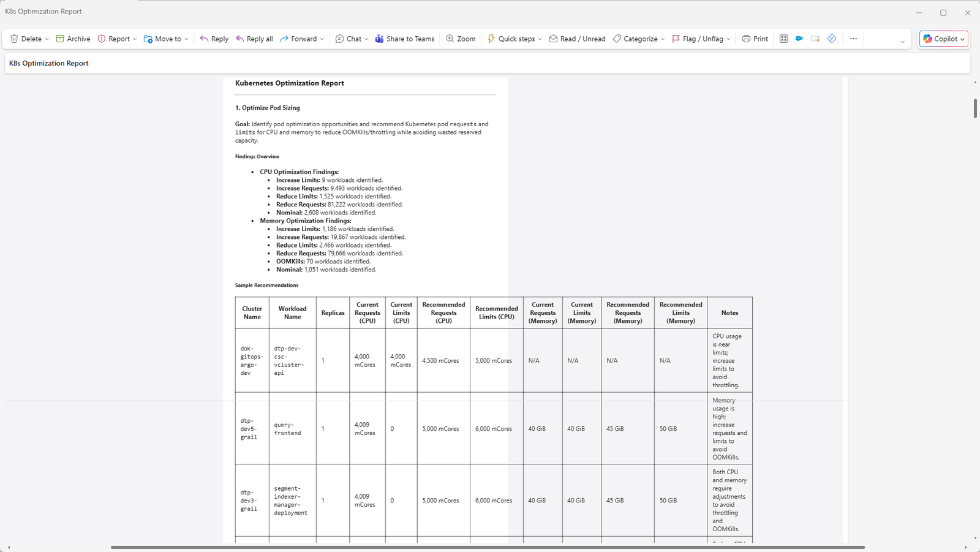Click the scroll right arrow at bottom
Screen dimensions: 980x552
966,547
